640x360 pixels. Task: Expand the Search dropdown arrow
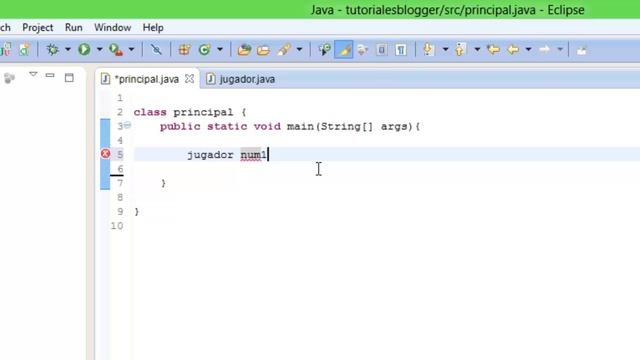pyautogui.click(x=299, y=50)
